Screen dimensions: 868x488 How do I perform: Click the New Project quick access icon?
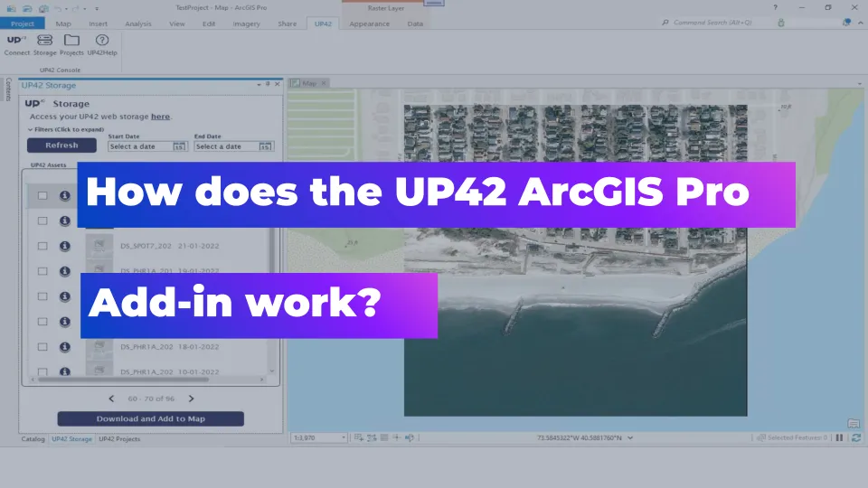tap(11, 8)
